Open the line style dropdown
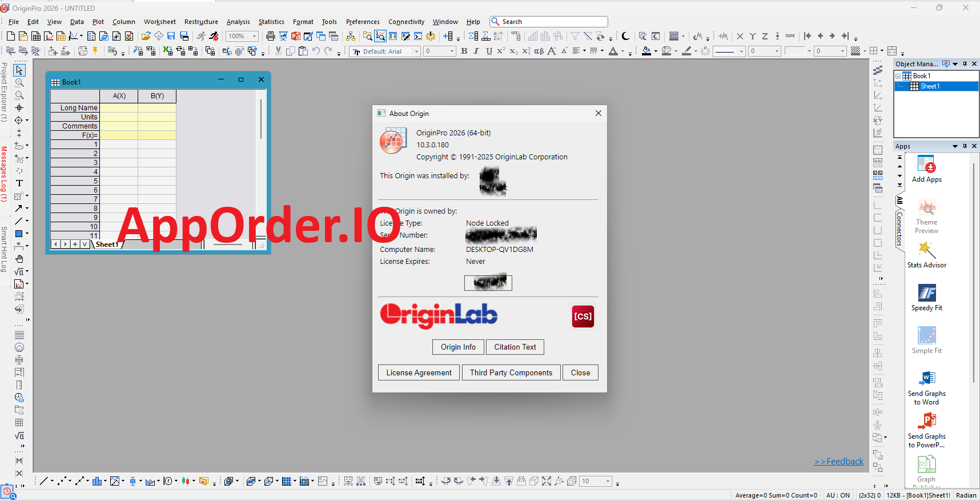The width and height of the screenshot is (980, 501). 741,51
